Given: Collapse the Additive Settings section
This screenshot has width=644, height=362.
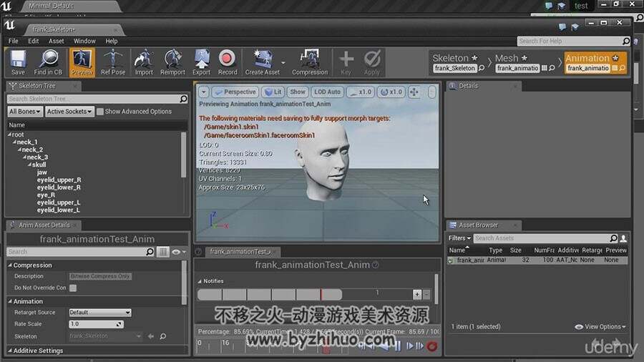Looking at the screenshot, I should pos(10,351).
